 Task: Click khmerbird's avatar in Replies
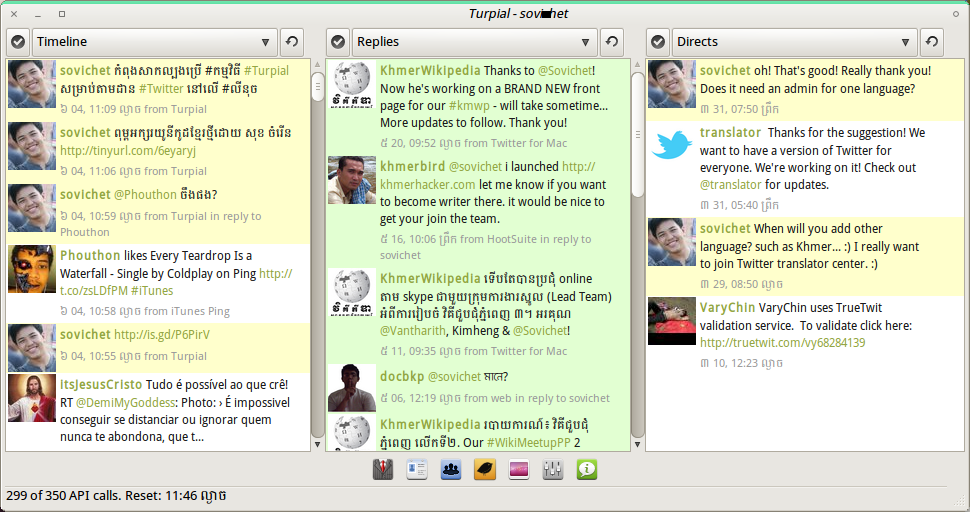(352, 180)
